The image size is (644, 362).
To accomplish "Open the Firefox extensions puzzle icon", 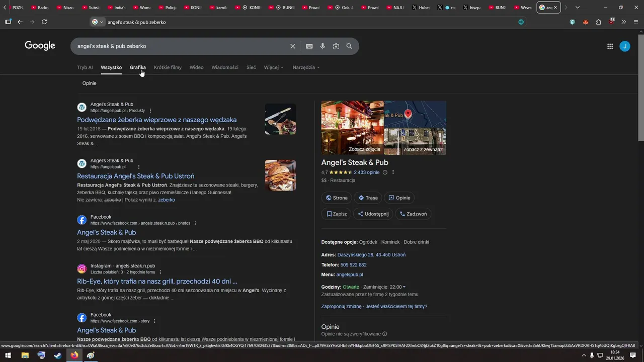I will pyautogui.click(x=598, y=22).
